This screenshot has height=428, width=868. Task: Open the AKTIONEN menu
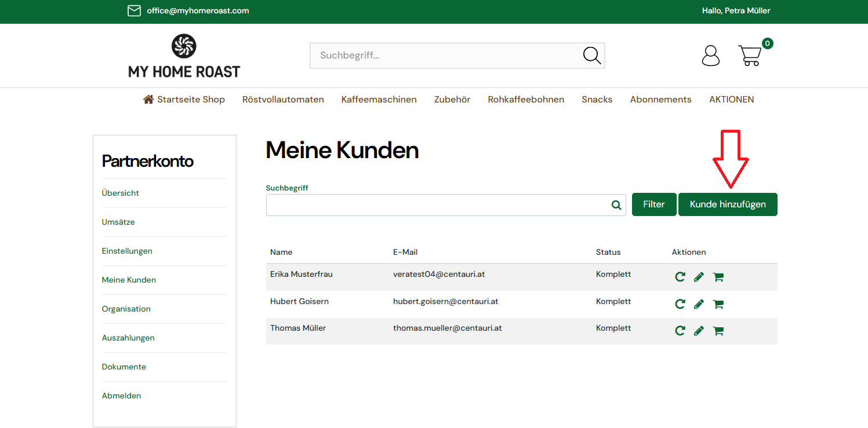click(x=732, y=100)
